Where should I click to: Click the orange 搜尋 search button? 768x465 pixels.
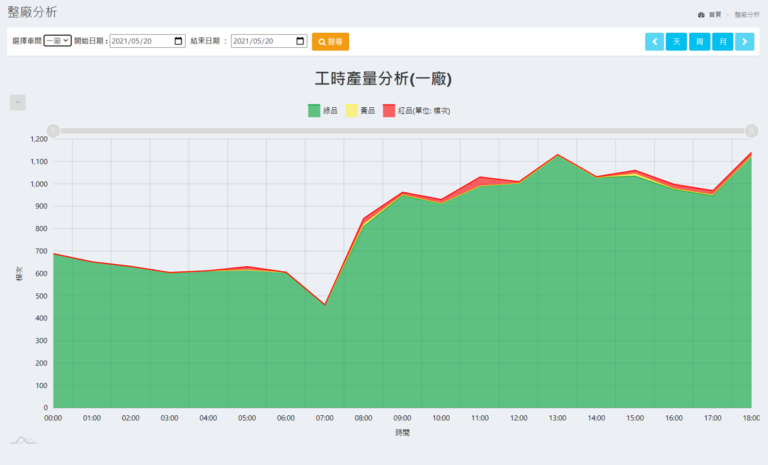[330, 42]
